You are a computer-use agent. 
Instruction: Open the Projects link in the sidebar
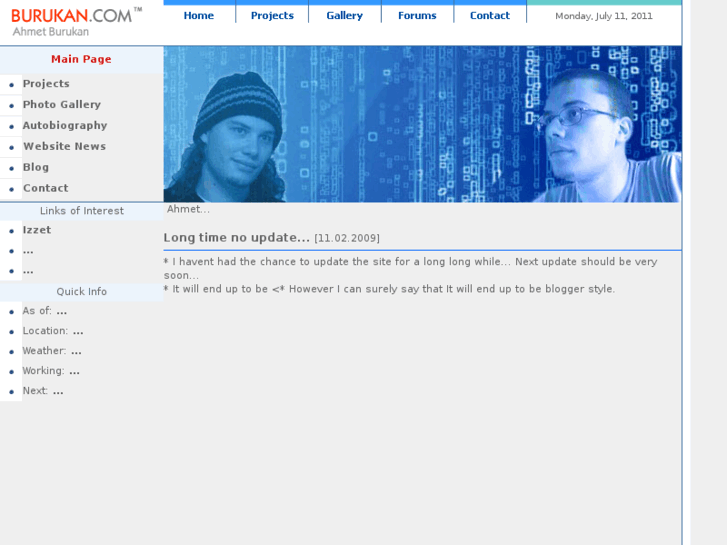coord(46,83)
